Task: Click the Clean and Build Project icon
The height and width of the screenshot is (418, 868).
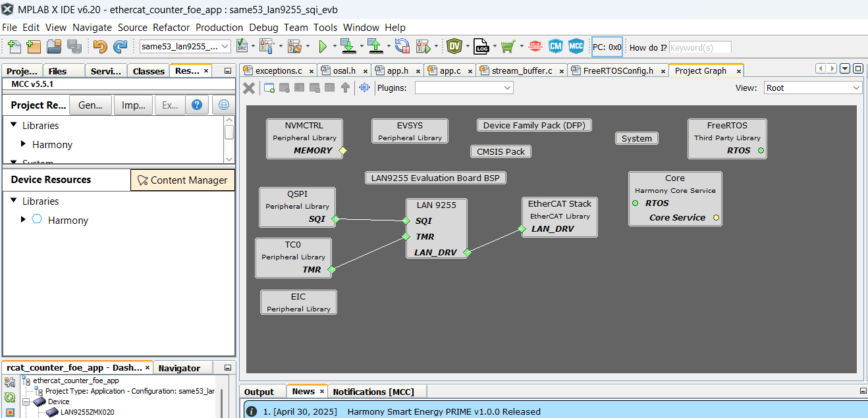Action: pyautogui.click(x=294, y=46)
